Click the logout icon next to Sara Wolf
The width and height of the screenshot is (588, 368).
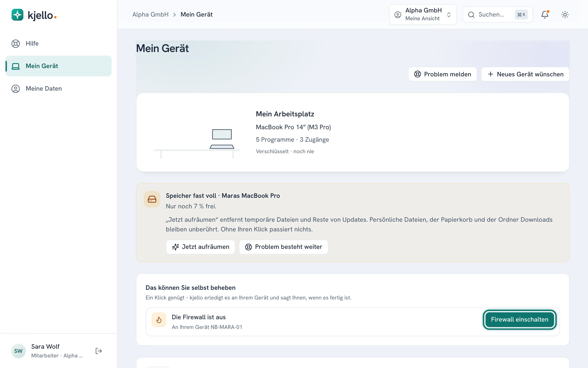click(98, 351)
